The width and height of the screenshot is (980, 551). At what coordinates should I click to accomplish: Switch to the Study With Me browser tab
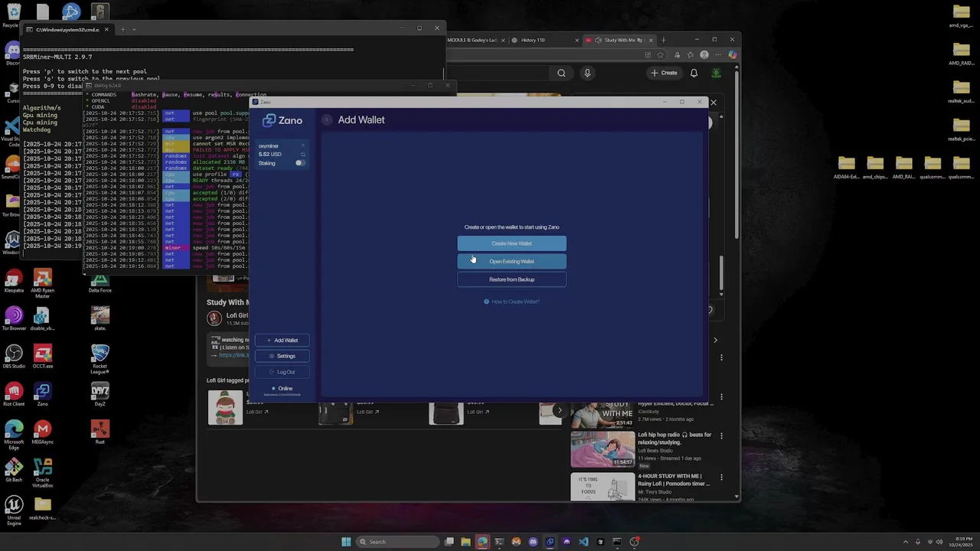[619, 40]
